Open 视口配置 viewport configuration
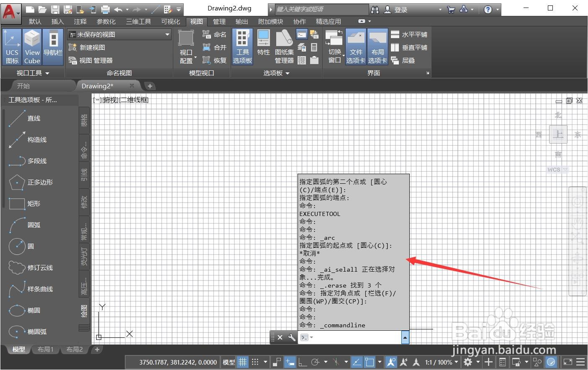This screenshot has height=370, width=588. [x=186, y=47]
